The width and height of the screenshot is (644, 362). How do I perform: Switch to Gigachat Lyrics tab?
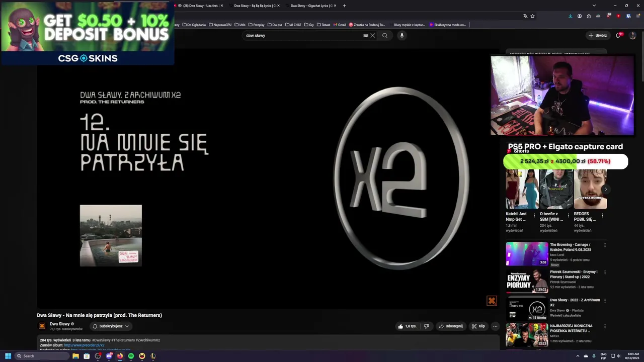tap(311, 6)
